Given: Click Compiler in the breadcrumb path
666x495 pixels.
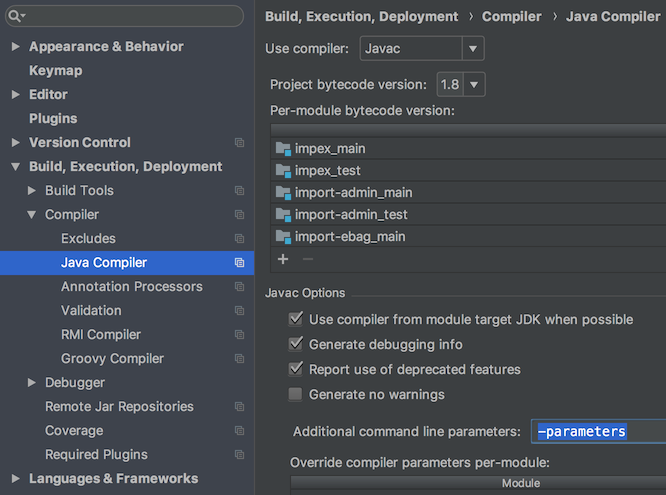Looking at the screenshot, I should coord(511,16).
